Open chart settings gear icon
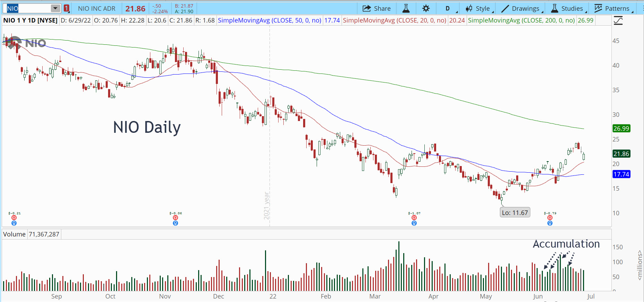644x302 pixels. coord(426,8)
